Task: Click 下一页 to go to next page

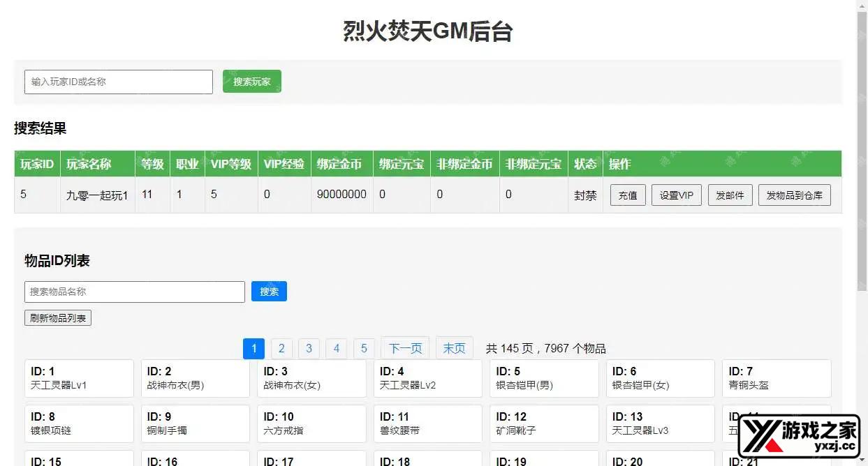Action: 405,348
